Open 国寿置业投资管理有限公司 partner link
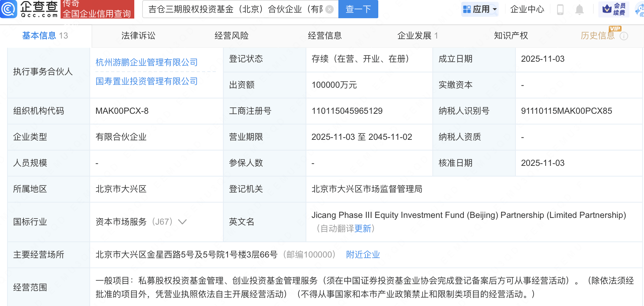The width and height of the screenshot is (644, 306). point(146,81)
